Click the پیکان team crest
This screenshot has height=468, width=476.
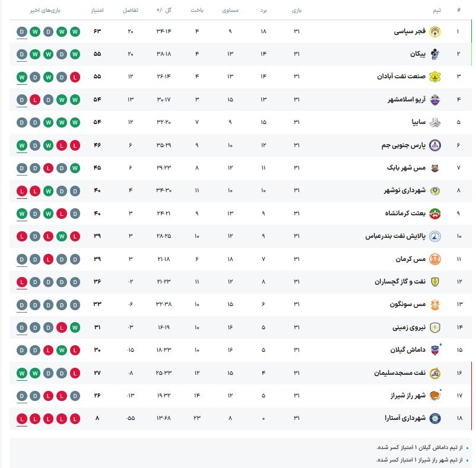[x=435, y=54]
